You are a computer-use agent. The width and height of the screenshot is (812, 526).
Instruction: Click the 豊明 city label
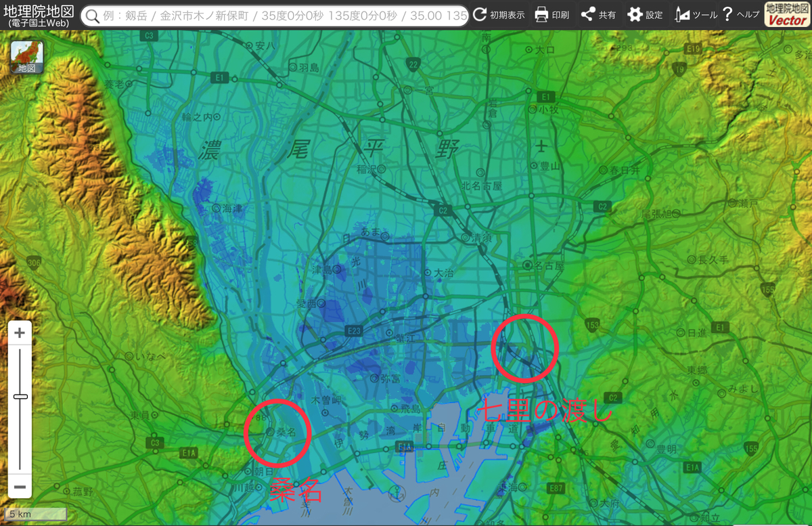click(x=666, y=448)
